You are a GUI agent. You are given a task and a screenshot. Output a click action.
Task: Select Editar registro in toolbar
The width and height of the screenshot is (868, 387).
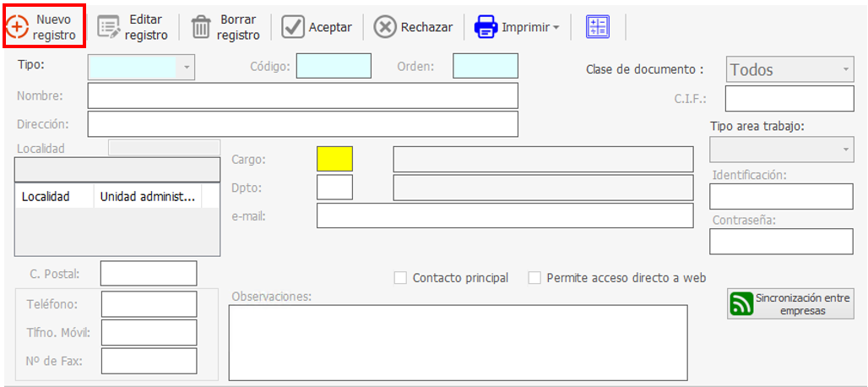coord(133,27)
